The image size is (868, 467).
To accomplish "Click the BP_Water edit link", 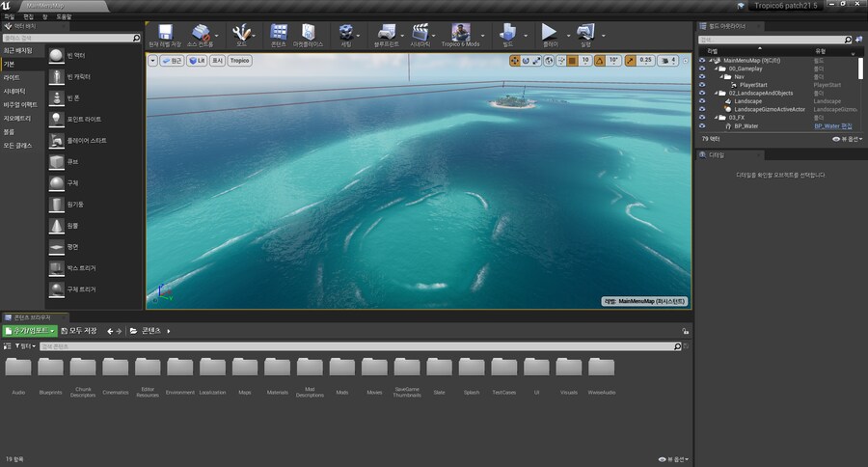I will click(x=833, y=126).
